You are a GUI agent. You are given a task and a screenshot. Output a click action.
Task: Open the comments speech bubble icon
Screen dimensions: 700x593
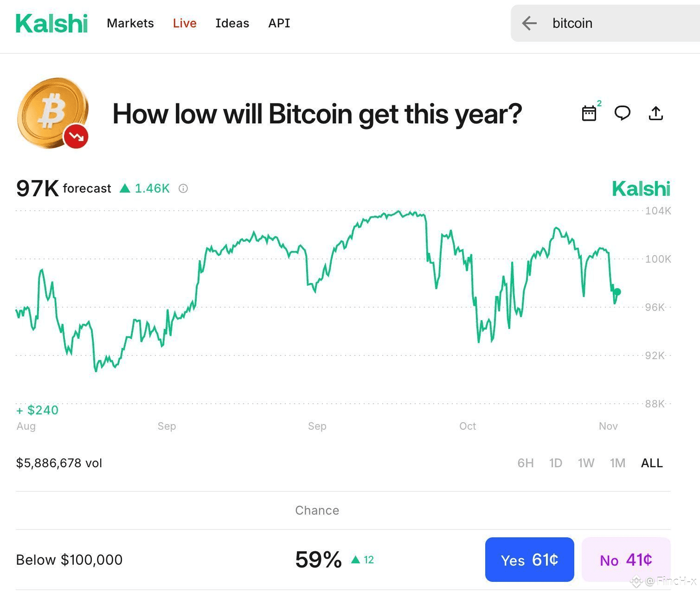[x=622, y=113]
